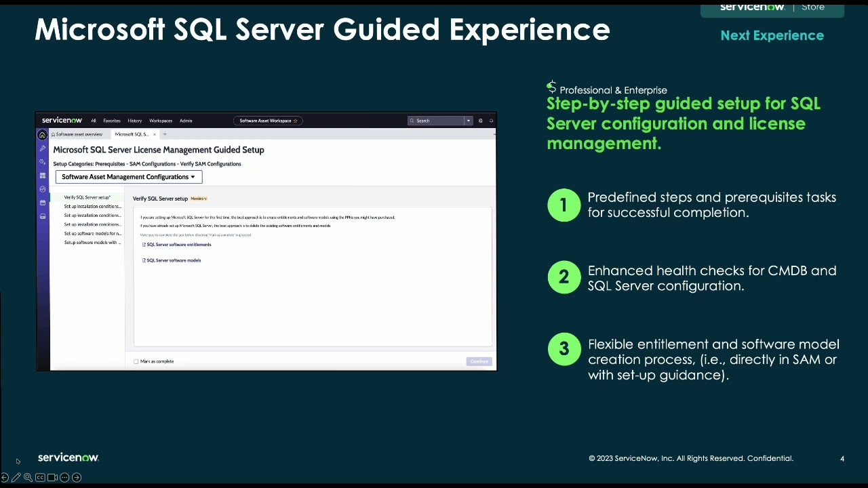
Task: Select Set up software models for n... step
Action: tap(93, 233)
